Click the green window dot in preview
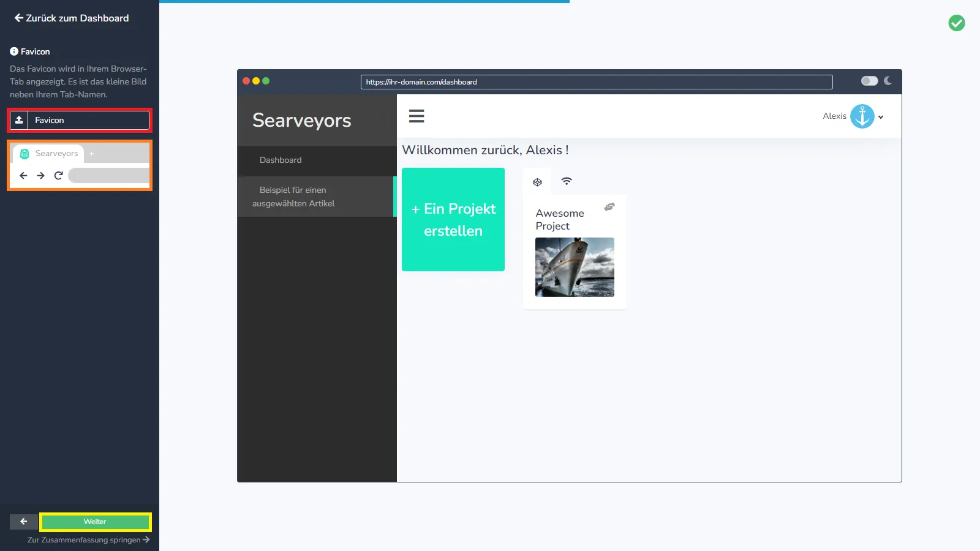The image size is (980, 551). 266,81
